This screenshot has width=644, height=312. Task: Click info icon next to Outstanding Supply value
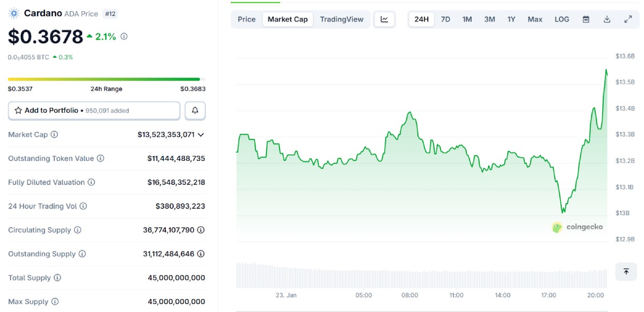click(201, 254)
